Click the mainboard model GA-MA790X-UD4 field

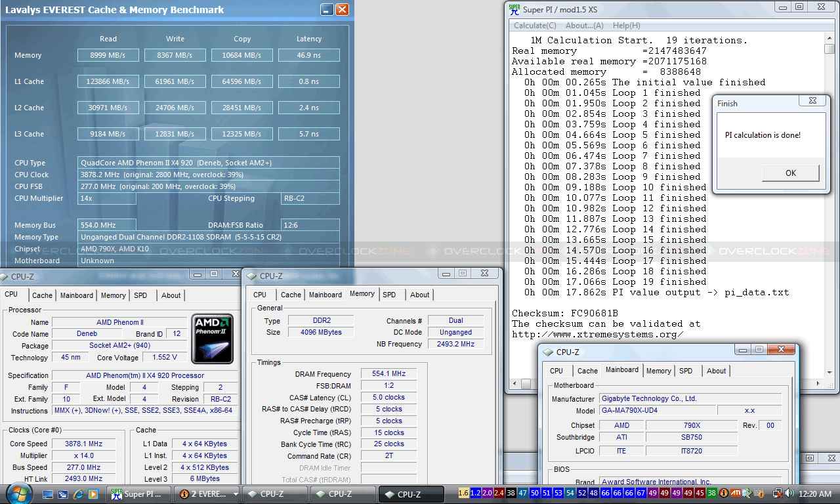tap(658, 410)
